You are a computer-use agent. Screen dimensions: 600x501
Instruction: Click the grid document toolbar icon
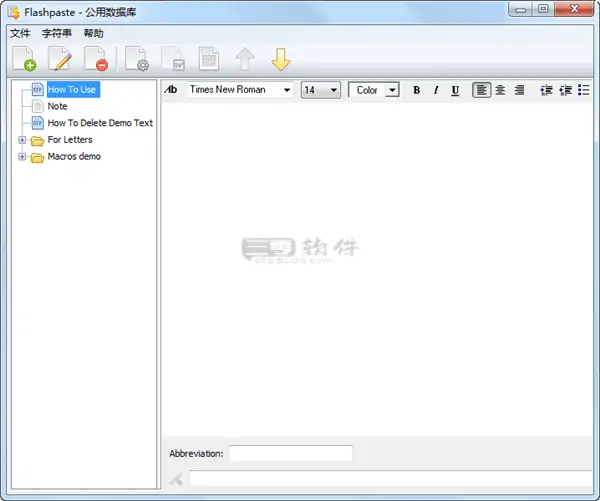click(209, 59)
